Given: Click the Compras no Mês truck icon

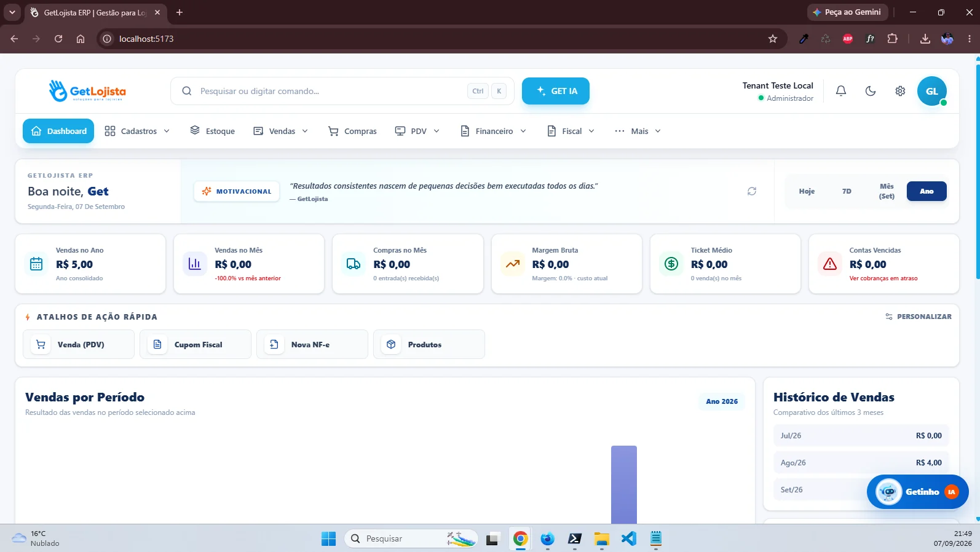Looking at the screenshot, I should (354, 264).
